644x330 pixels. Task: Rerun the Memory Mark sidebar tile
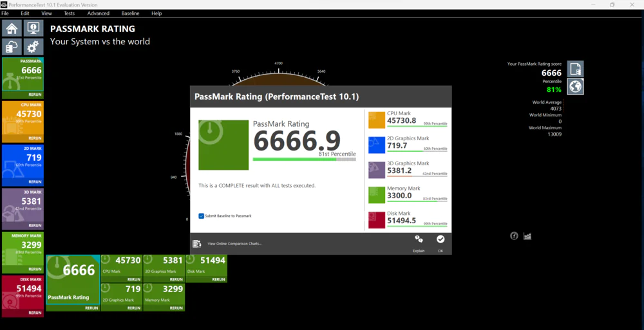[35, 270]
